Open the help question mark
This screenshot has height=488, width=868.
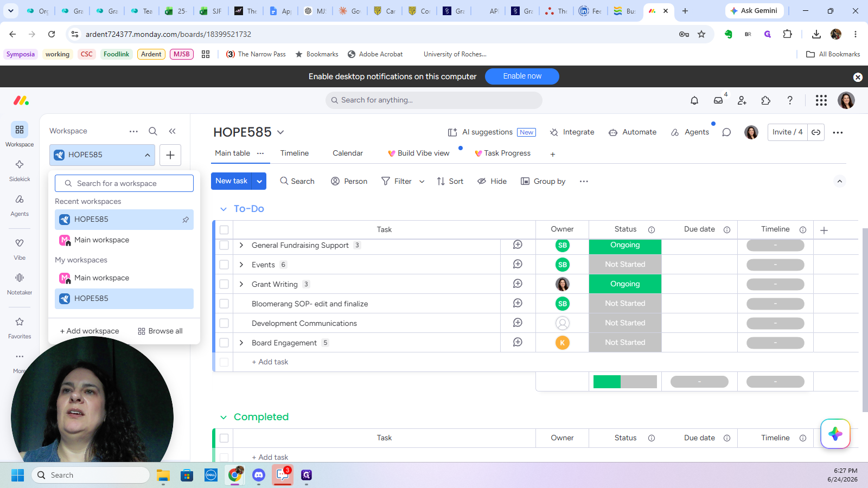pyautogui.click(x=790, y=100)
